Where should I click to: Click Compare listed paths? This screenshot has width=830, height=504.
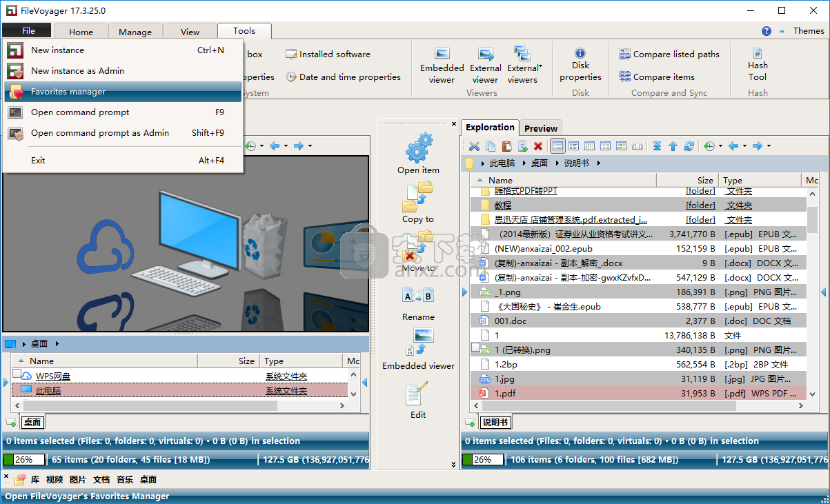pos(669,54)
